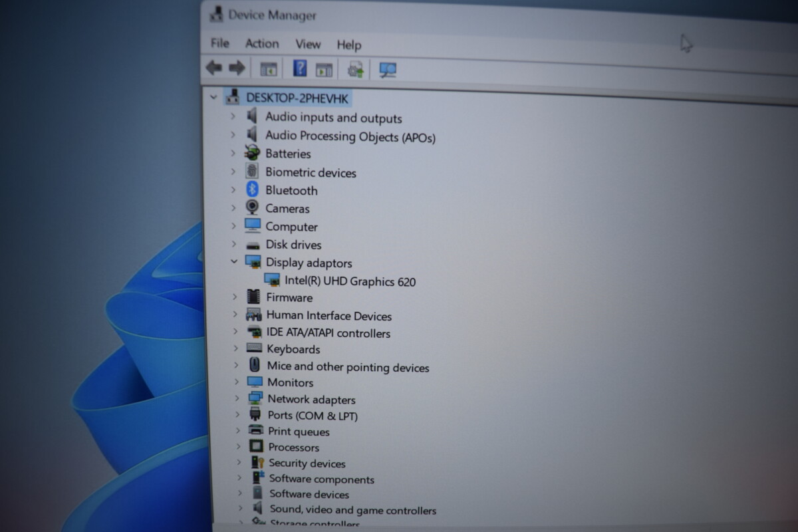The width and height of the screenshot is (798, 532).
Task: Expand the Monitors node arrow
Action: tap(236, 382)
